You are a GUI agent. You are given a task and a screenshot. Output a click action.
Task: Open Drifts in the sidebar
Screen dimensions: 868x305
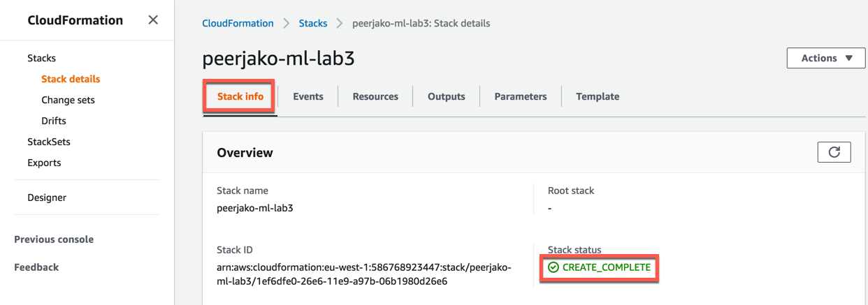[54, 121]
